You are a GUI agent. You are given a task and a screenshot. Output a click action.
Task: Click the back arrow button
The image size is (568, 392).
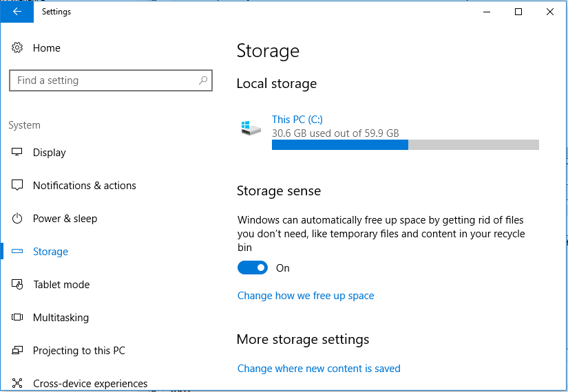click(17, 12)
